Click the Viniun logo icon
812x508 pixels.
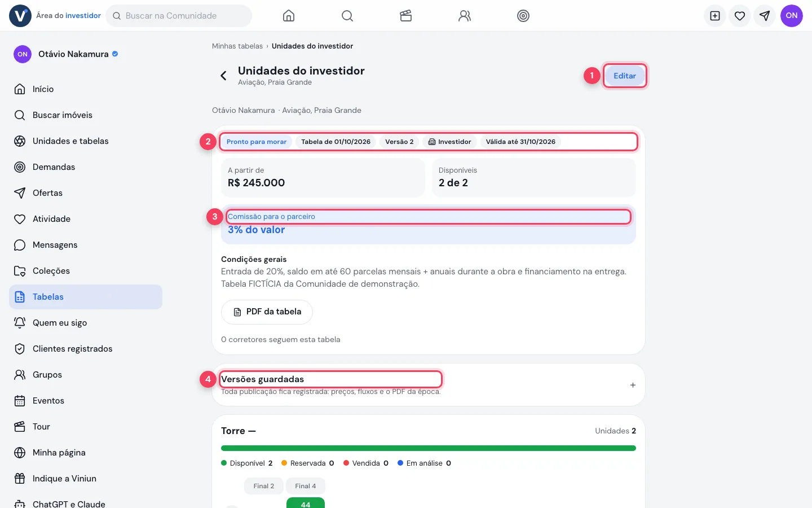point(20,16)
